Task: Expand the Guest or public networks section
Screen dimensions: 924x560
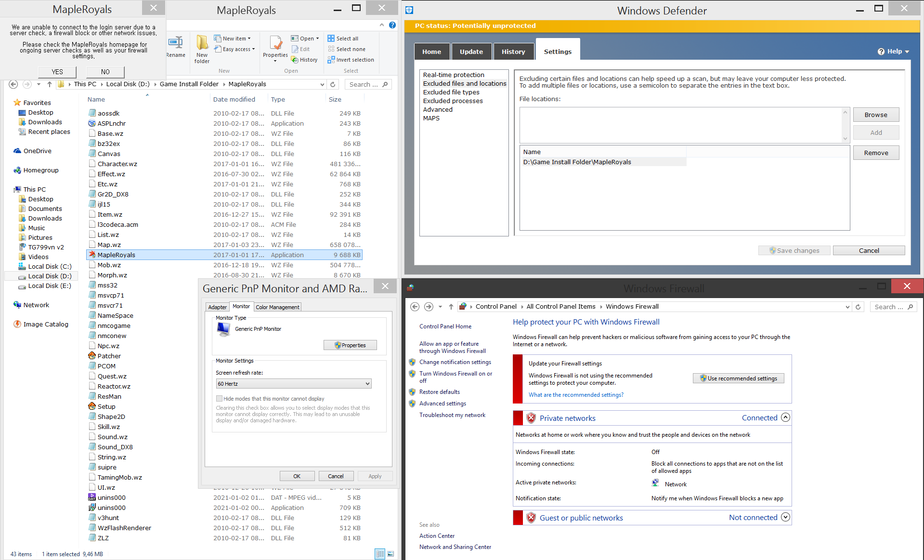Action: point(785,517)
